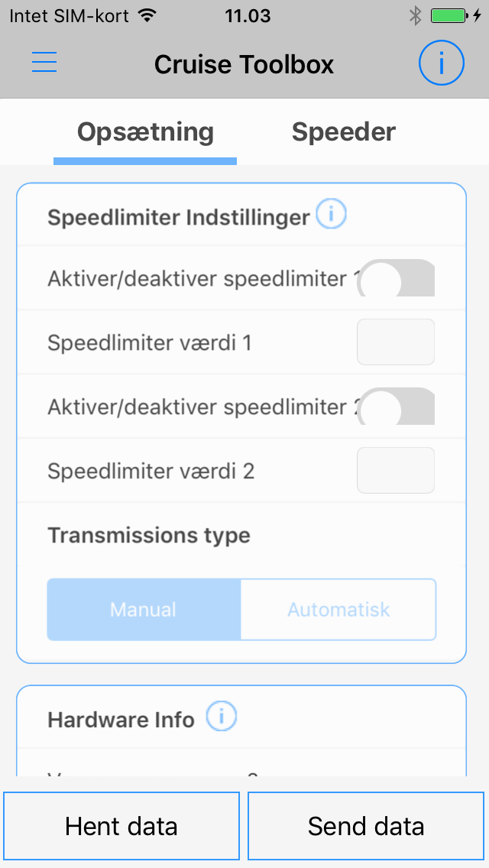
Task: Switch to the Speeder tab
Action: pyautogui.click(x=344, y=132)
